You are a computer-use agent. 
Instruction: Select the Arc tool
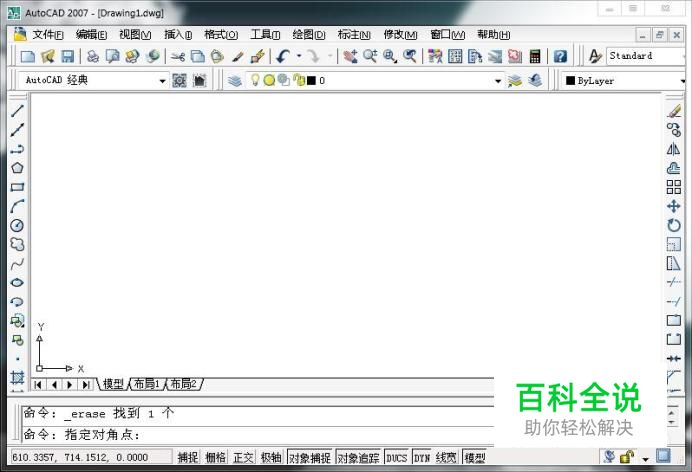coord(17,206)
